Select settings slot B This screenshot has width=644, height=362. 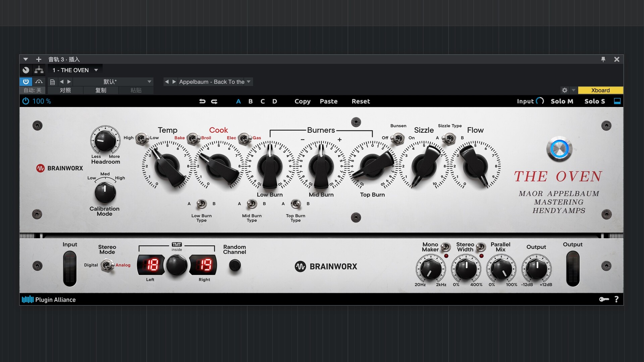click(x=251, y=101)
